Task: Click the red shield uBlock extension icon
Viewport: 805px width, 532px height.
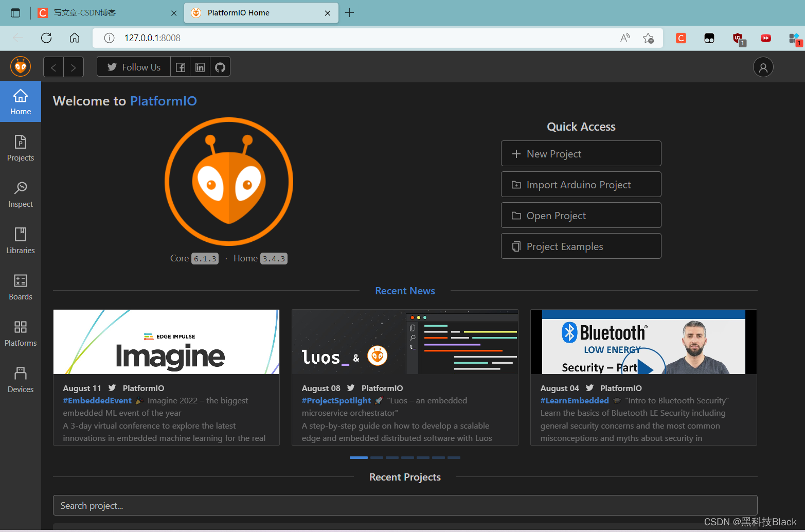Action: (x=739, y=39)
